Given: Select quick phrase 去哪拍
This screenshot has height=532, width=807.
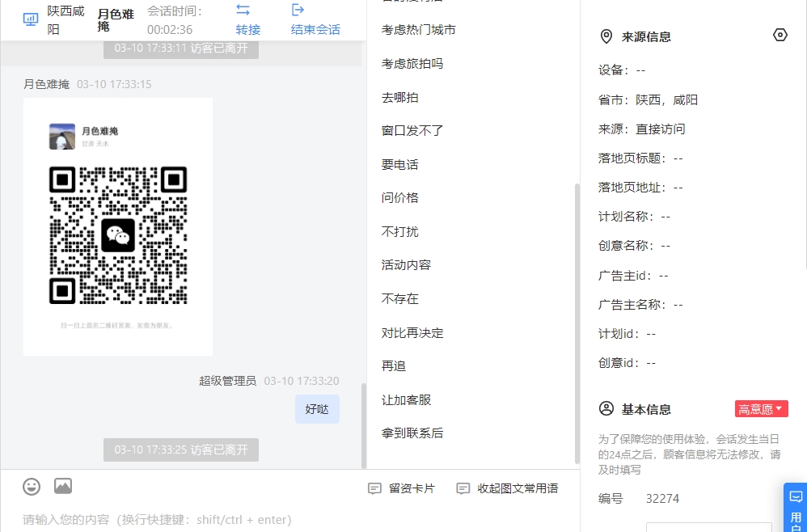Looking at the screenshot, I should pyautogui.click(x=400, y=97).
